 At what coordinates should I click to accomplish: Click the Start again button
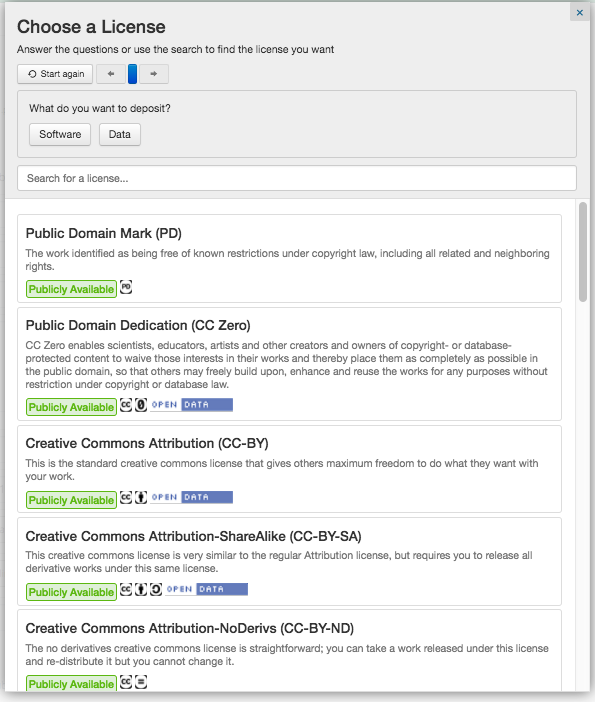(55, 74)
